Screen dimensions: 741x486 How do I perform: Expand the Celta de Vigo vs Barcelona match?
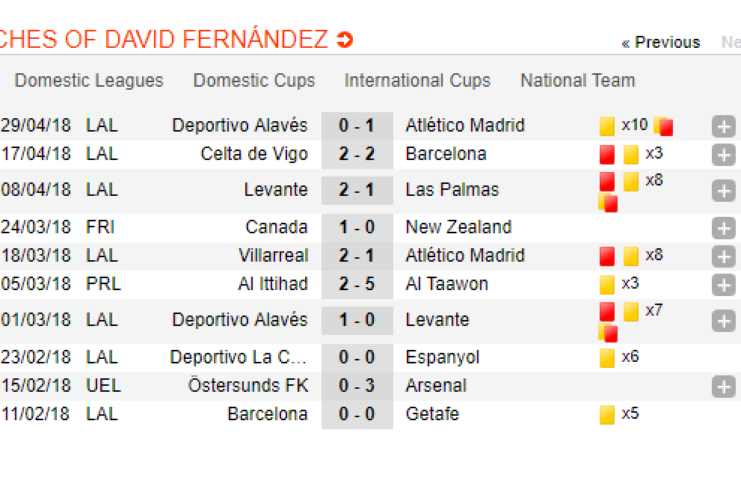click(x=724, y=155)
